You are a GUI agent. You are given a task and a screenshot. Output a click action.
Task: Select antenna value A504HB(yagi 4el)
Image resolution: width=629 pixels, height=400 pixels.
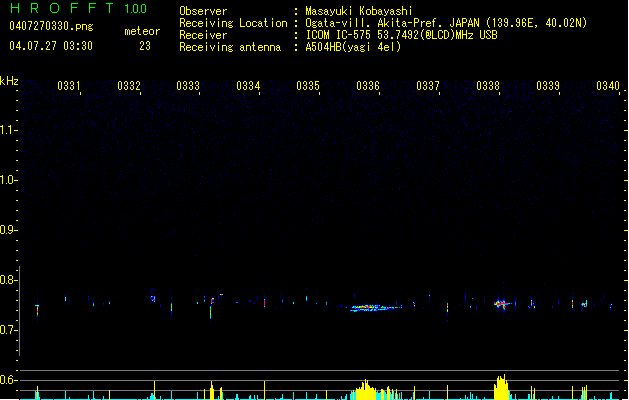tap(353, 47)
